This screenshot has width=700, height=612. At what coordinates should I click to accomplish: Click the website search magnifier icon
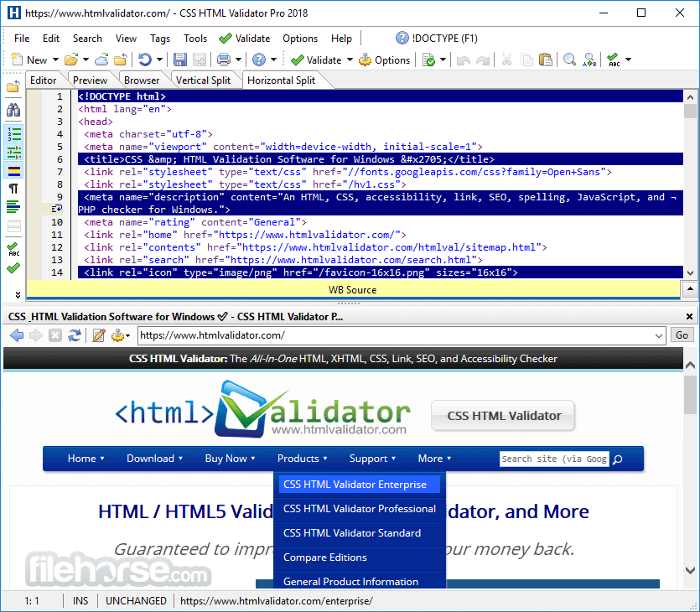[x=618, y=459]
